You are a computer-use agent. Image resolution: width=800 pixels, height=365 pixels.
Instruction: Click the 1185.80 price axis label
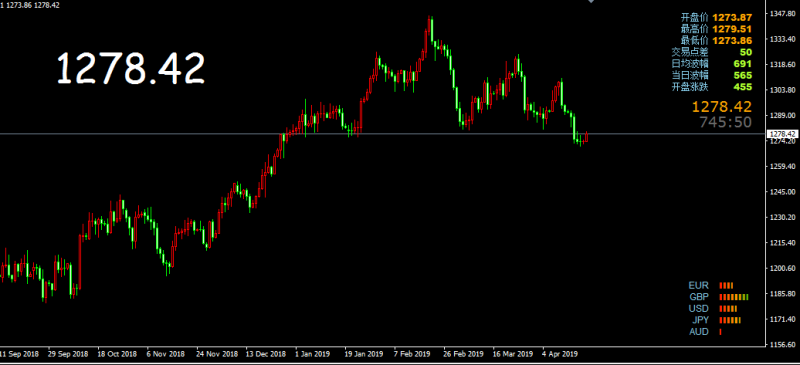point(784,294)
